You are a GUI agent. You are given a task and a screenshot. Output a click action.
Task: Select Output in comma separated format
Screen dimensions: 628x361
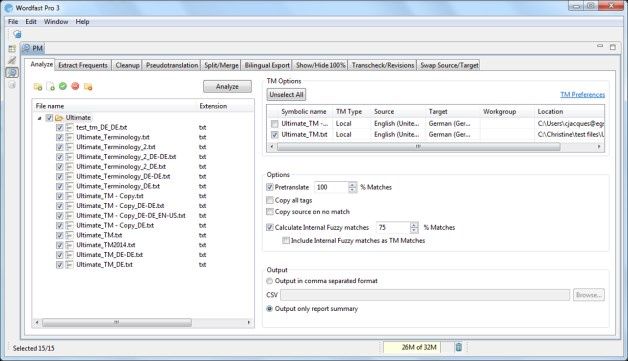click(x=270, y=281)
